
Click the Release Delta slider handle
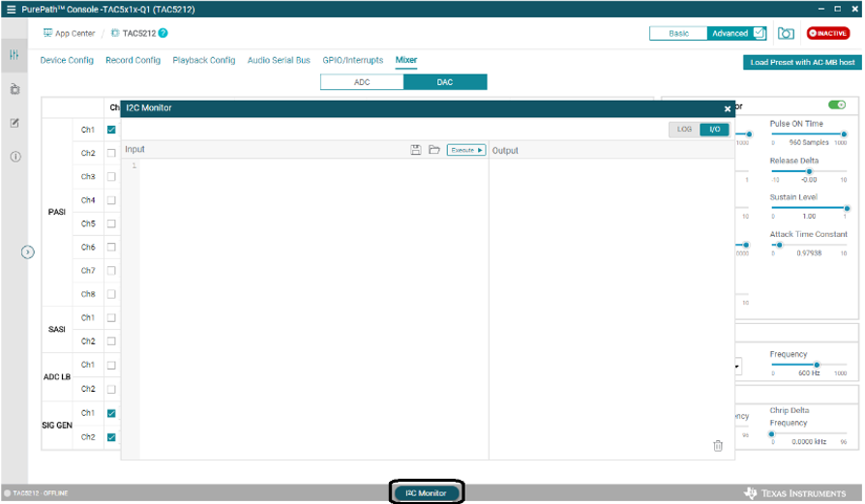pyautogui.click(x=809, y=171)
